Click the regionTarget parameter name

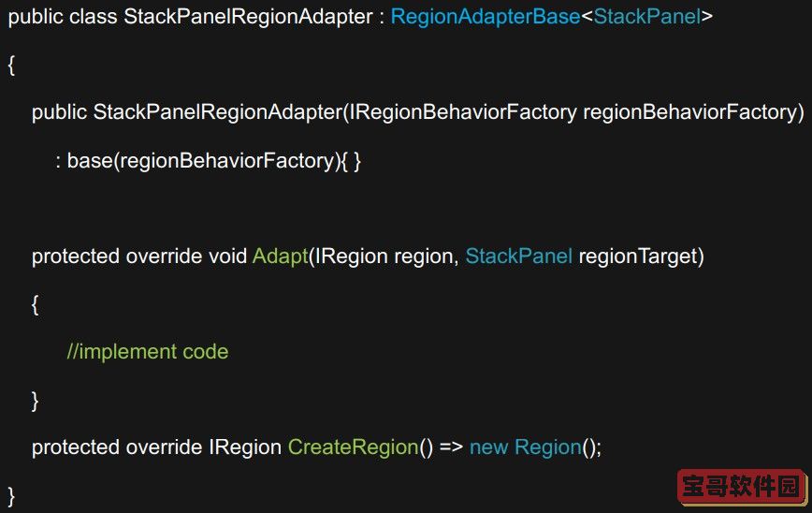click(638, 256)
